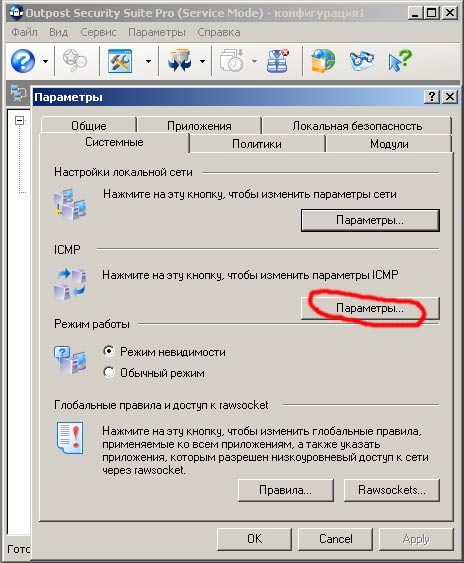
Task: Click the ICMP Параметры button
Action: tap(370, 308)
